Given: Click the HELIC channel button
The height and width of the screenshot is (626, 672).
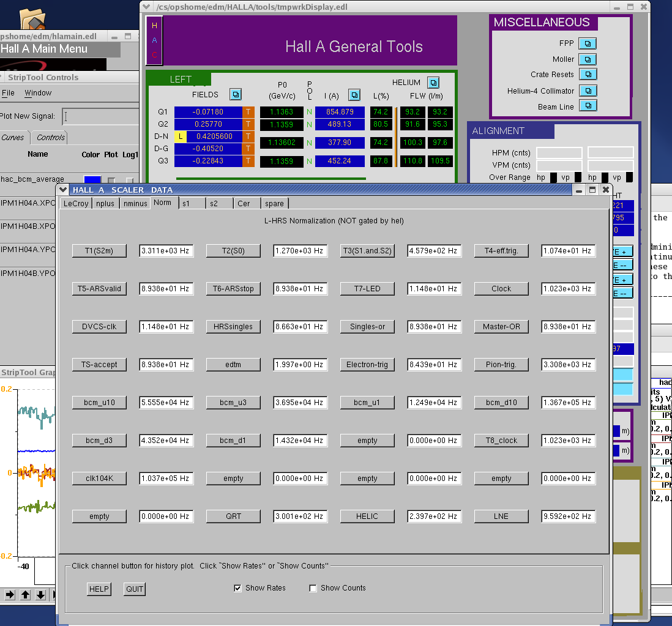Looking at the screenshot, I should 367,516.
